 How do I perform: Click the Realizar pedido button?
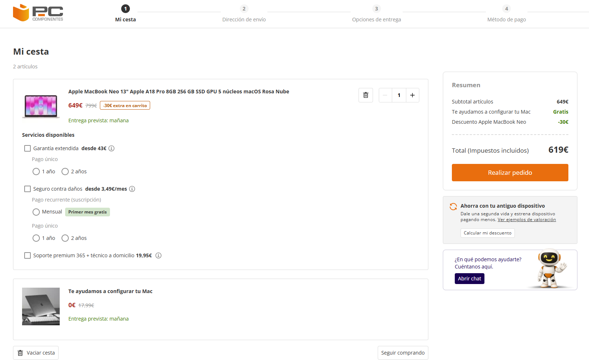point(510,173)
